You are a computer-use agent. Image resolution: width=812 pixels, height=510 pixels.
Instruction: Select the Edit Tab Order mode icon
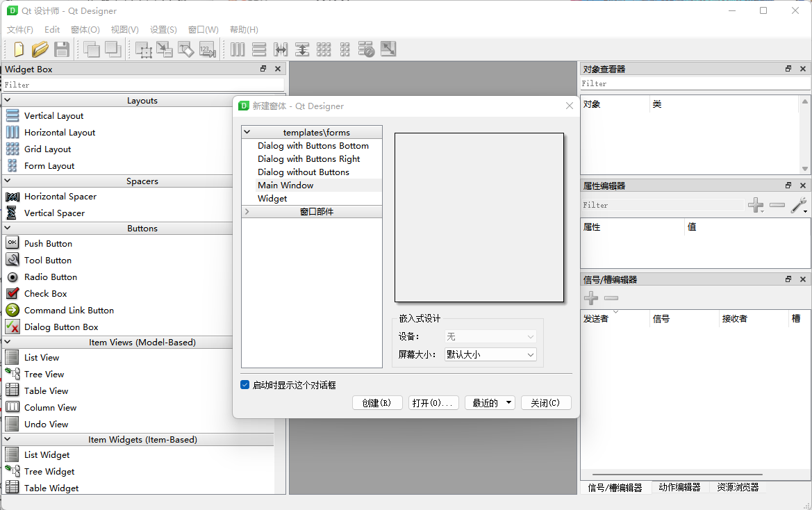208,49
